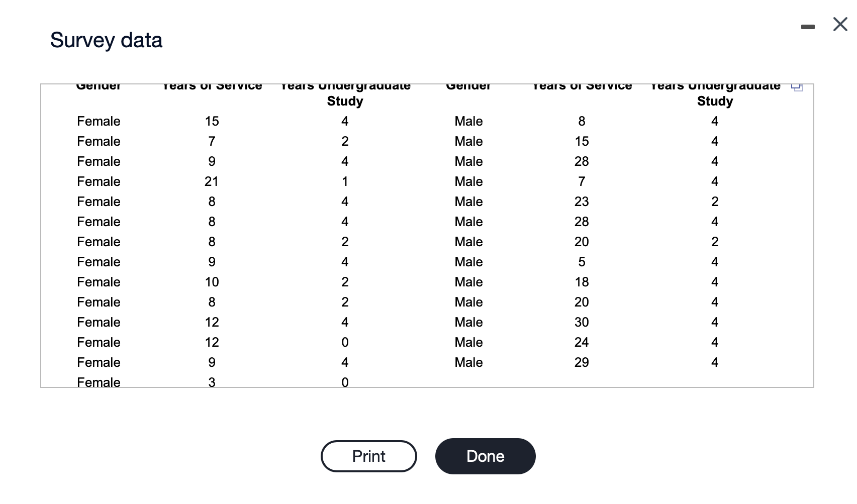
Task: Select the second Gender column header
Action: pyautogui.click(x=468, y=85)
